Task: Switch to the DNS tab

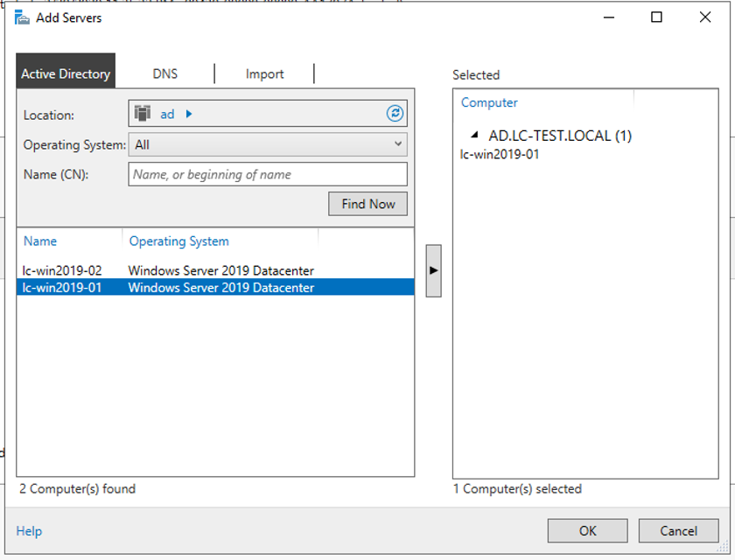Action: click(165, 73)
